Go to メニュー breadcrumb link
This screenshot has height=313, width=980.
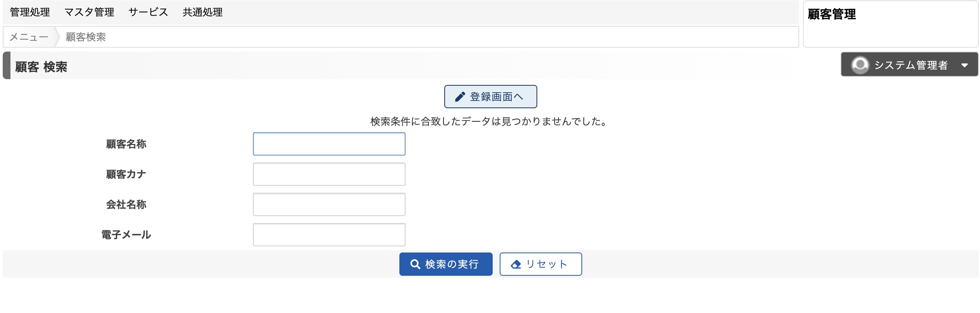[29, 37]
